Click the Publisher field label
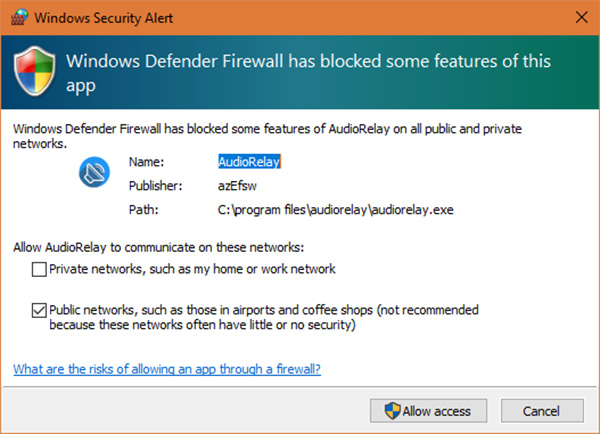The image size is (600, 434). 153,186
